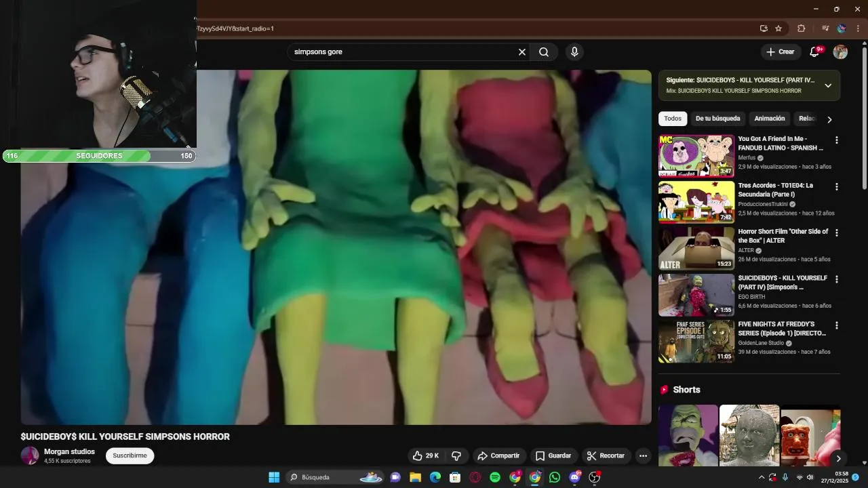Screen dimensions: 868x488
Task: Bookmark this page with the star icon
Action: pos(778,28)
